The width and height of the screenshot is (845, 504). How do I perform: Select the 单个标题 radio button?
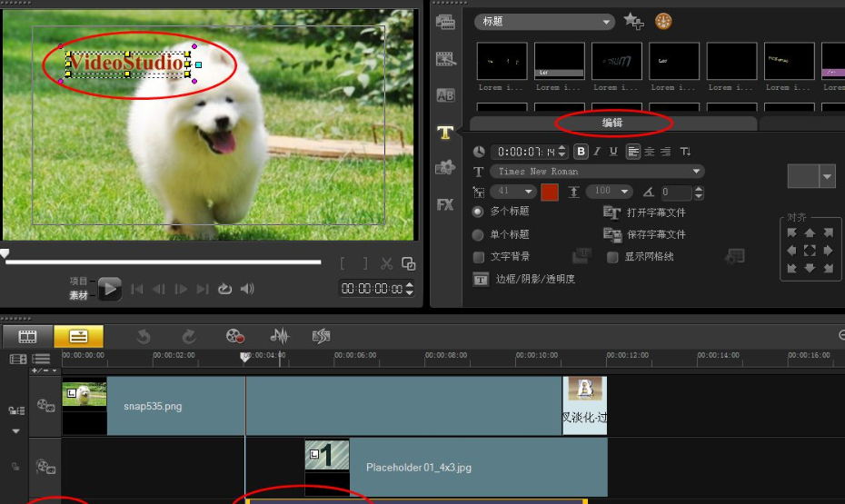pos(479,234)
